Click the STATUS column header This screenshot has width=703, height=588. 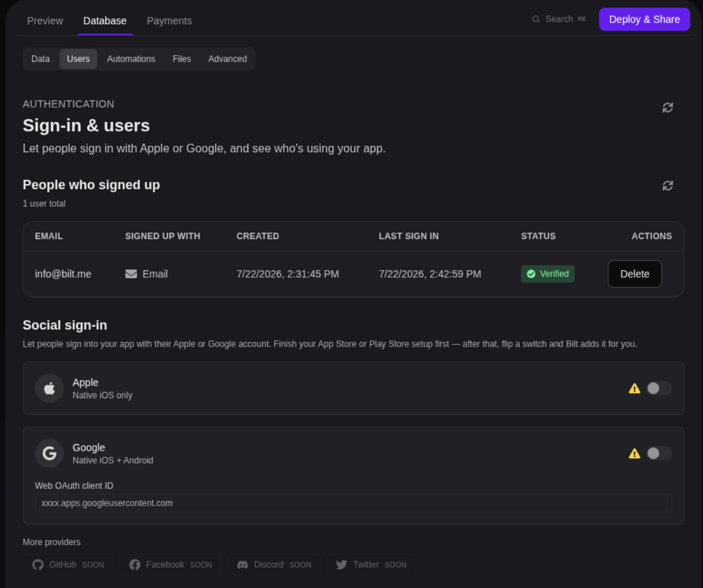point(538,236)
